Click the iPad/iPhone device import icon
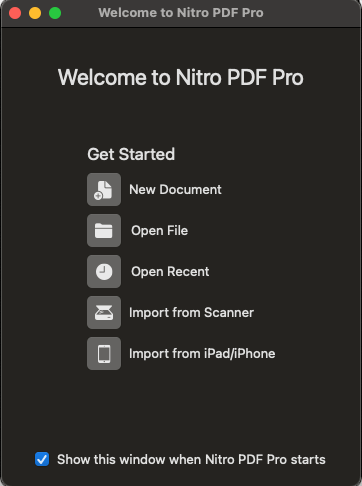This screenshot has height=486, width=362. [104, 353]
